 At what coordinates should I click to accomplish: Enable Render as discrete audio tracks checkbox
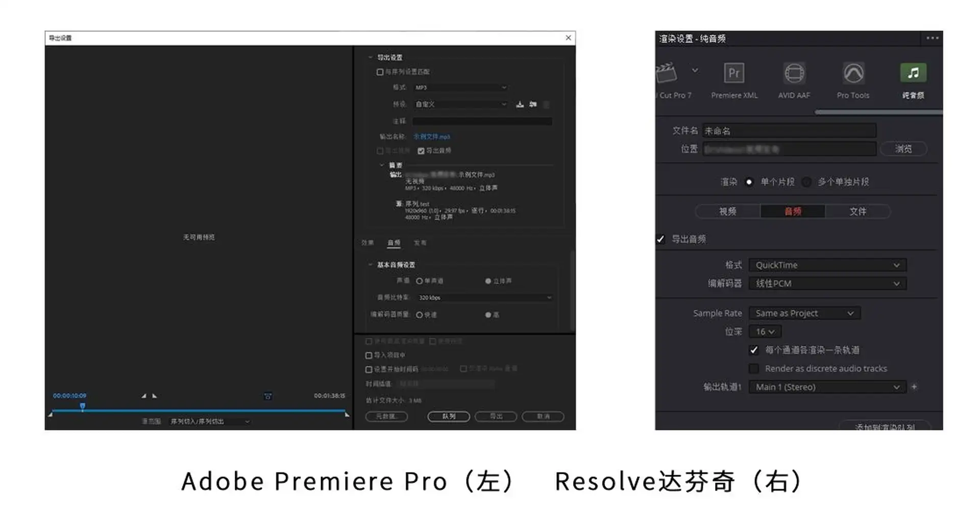[754, 368]
